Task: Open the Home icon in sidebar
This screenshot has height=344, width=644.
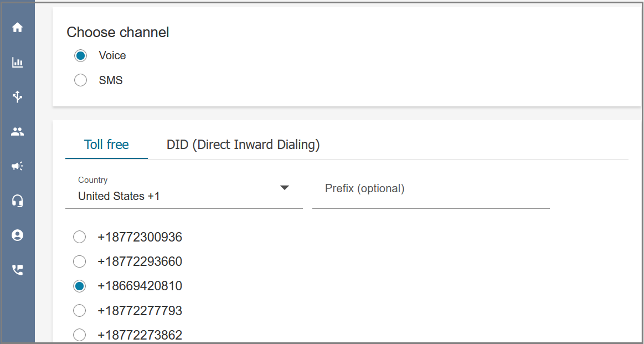Action: coord(17,28)
